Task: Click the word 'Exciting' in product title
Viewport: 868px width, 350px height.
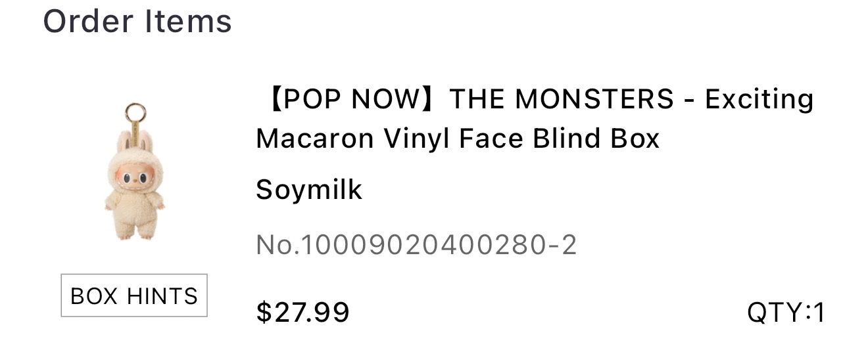Action: pyautogui.click(x=759, y=100)
